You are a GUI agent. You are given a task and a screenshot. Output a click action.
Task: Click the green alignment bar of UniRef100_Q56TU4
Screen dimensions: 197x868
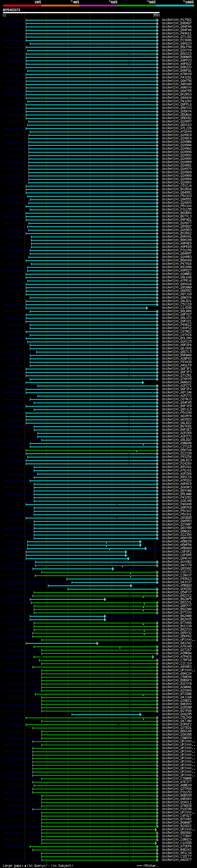click(x=92, y=450)
